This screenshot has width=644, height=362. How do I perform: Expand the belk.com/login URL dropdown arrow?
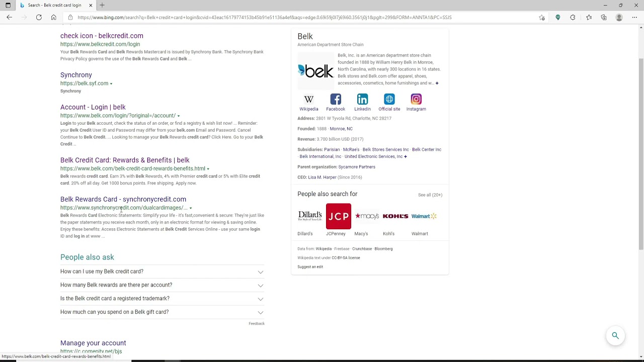click(178, 116)
